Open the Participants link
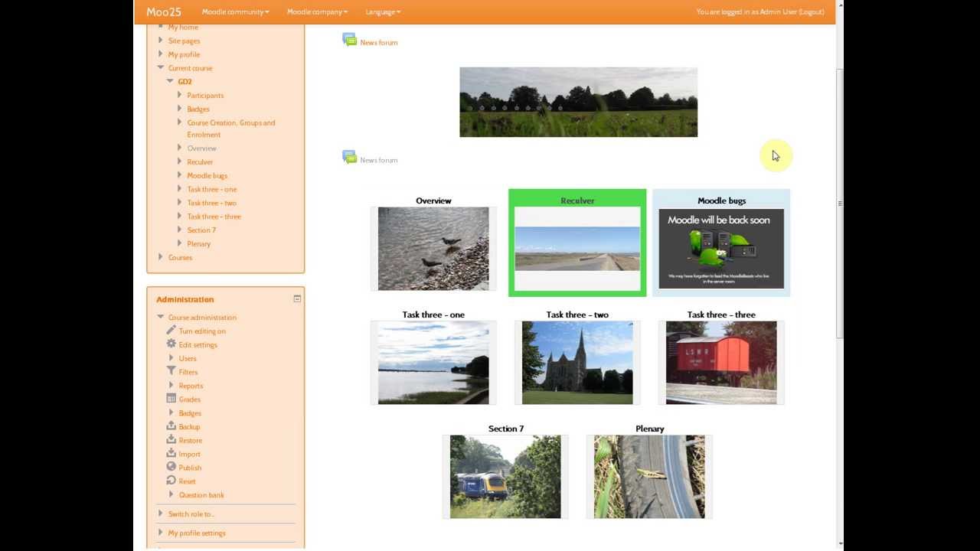980x551 pixels. point(205,96)
